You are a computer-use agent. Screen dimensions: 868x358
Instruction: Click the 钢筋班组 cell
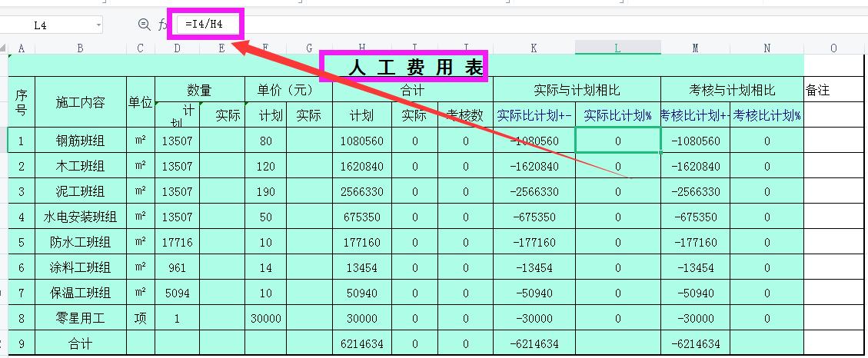[x=80, y=141]
